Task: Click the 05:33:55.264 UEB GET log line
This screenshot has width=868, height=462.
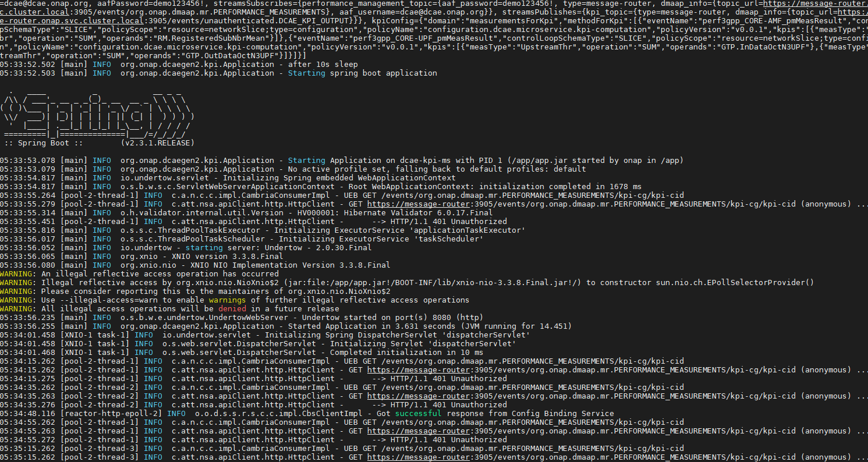Action: pos(342,196)
